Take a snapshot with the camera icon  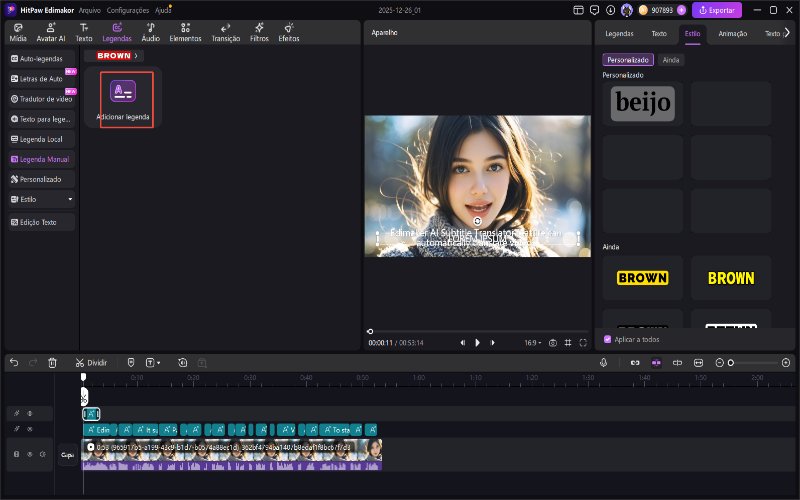pyautogui.click(x=552, y=342)
